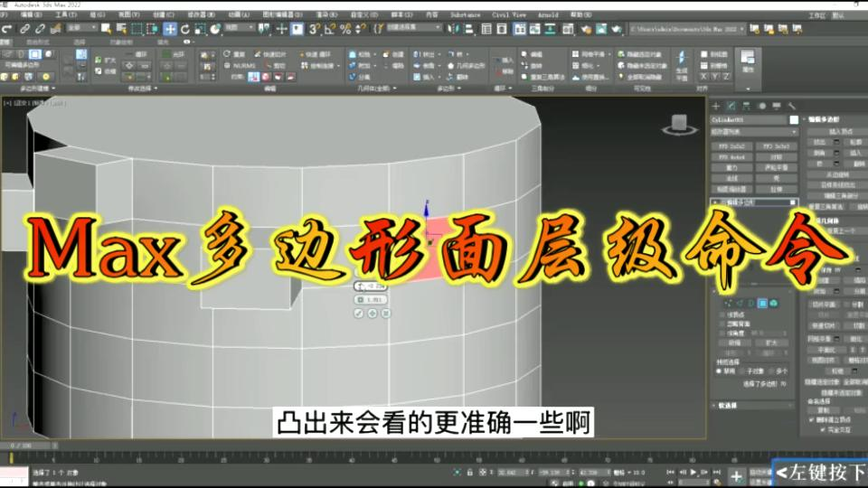Screen dimensions: 868x488
Task: Select the Polygon level in Selection rollout
Action: (x=762, y=304)
